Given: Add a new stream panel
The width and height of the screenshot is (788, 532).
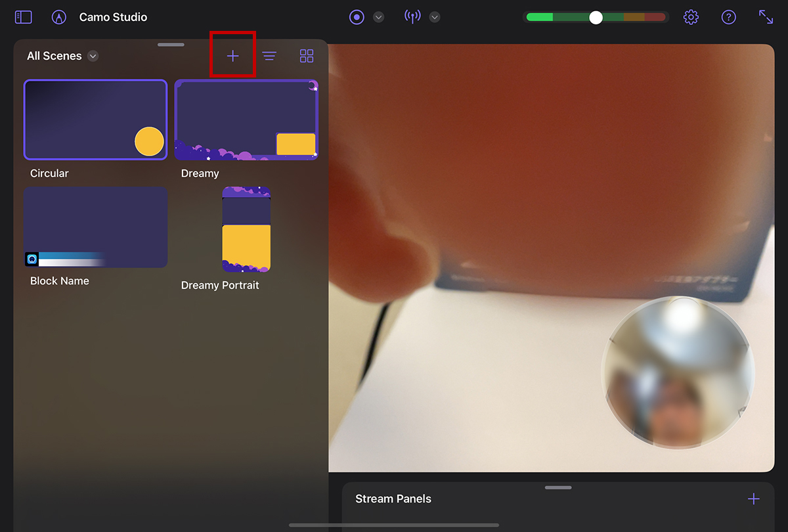Looking at the screenshot, I should click(x=753, y=499).
